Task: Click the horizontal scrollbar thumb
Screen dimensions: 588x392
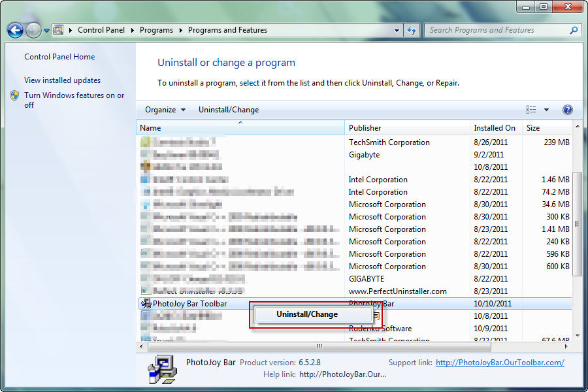Action: click(x=319, y=346)
